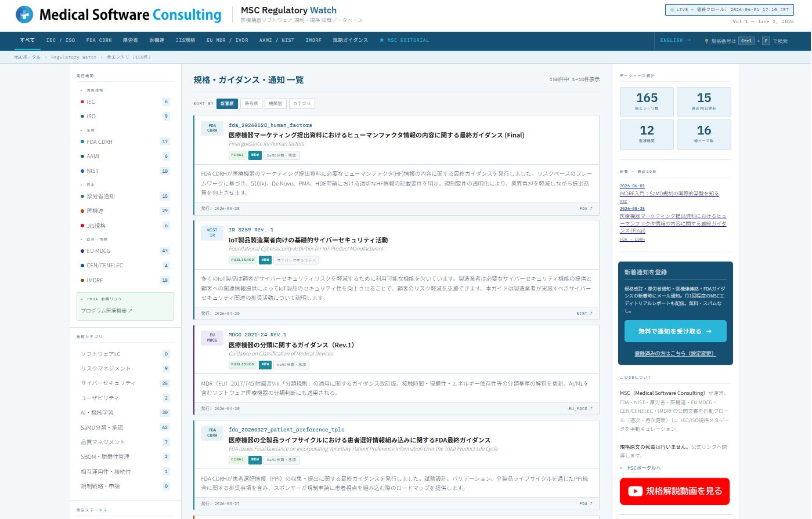Filter by NIST in the sidebar

(125, 171)
